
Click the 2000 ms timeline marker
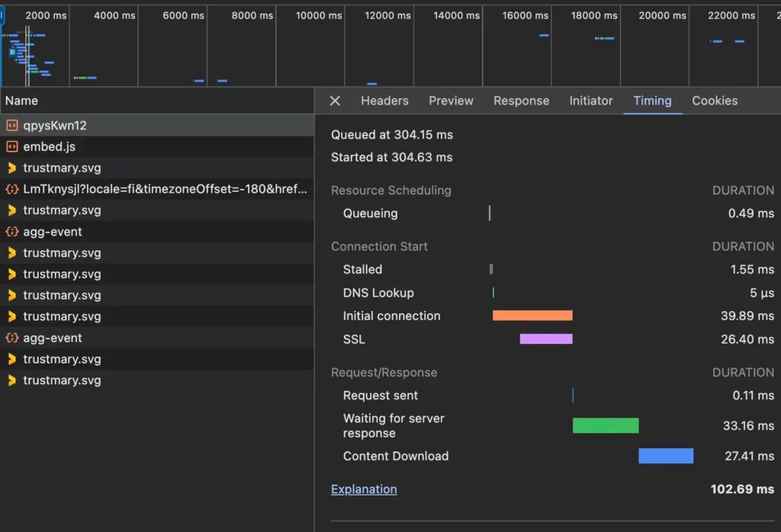pos(46,15)
